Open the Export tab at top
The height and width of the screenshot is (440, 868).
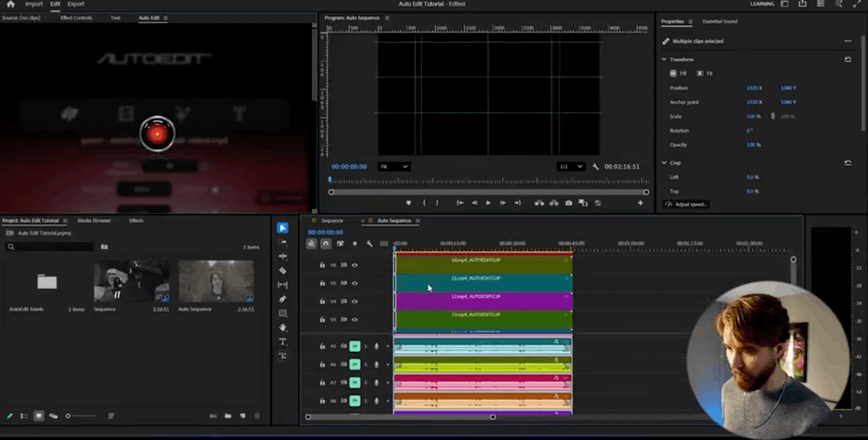pos(76,4)
